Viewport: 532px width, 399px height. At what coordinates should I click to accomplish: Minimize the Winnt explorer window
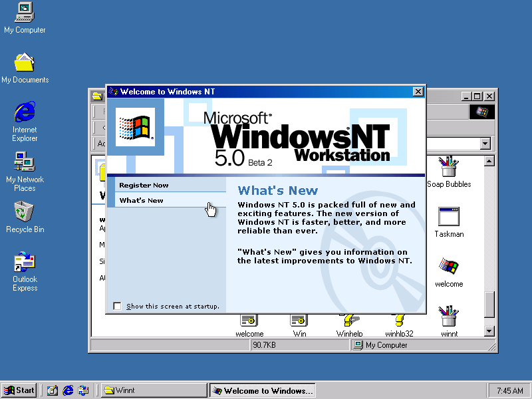point(467,96)
